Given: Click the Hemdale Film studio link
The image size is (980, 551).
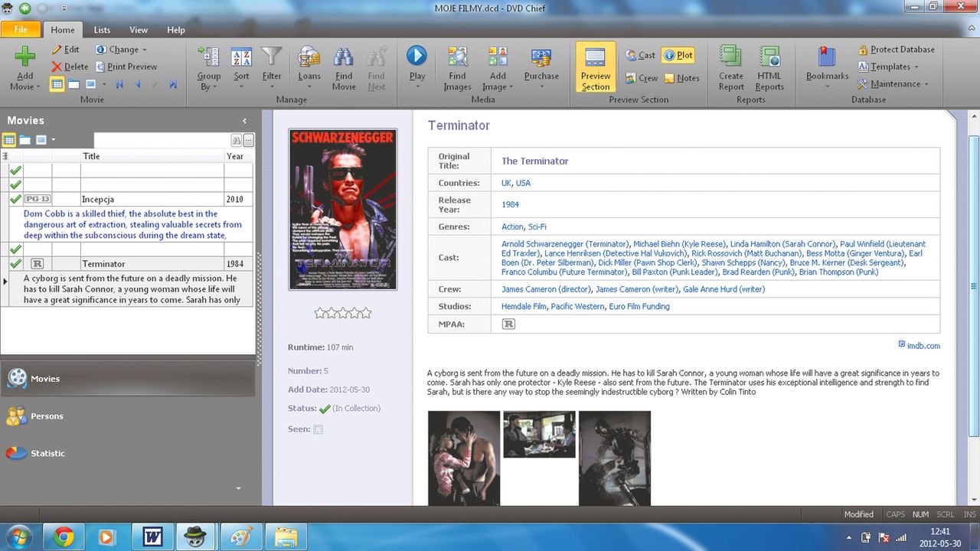Looking at the screenshot, I should [524, 306].
